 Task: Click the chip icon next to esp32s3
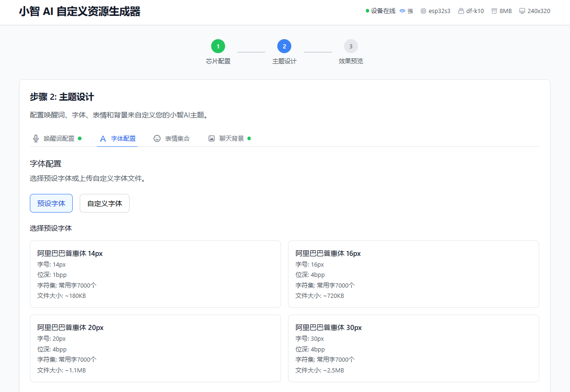click(423, 11)
